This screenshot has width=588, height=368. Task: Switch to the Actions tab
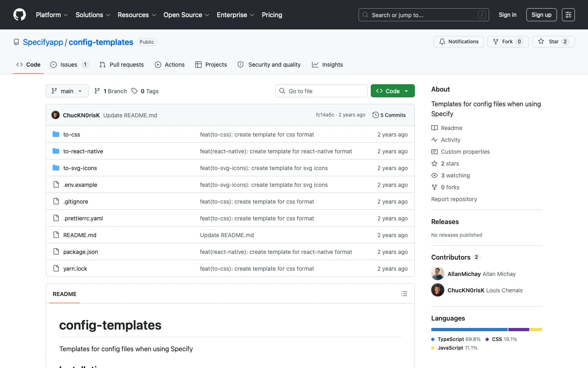[170, 65]
